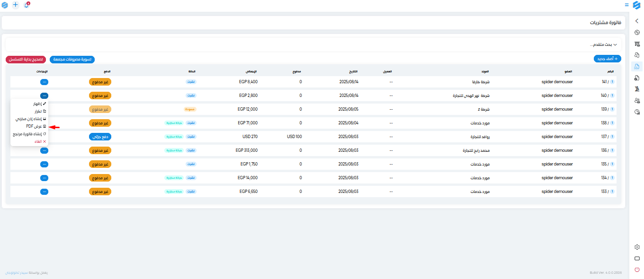
Task: Click supplier شركة نهر الهدى للتجارة
Action: click(471, 96)
